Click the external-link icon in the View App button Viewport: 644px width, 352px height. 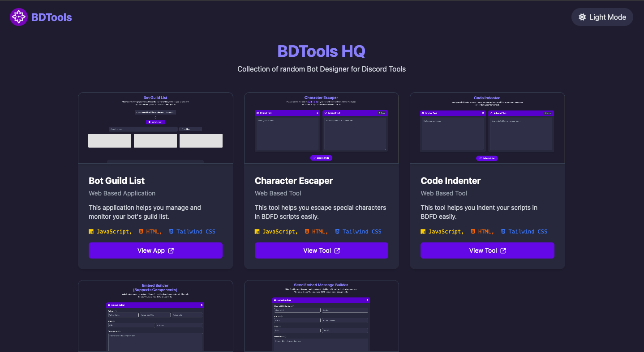(172, 250)
